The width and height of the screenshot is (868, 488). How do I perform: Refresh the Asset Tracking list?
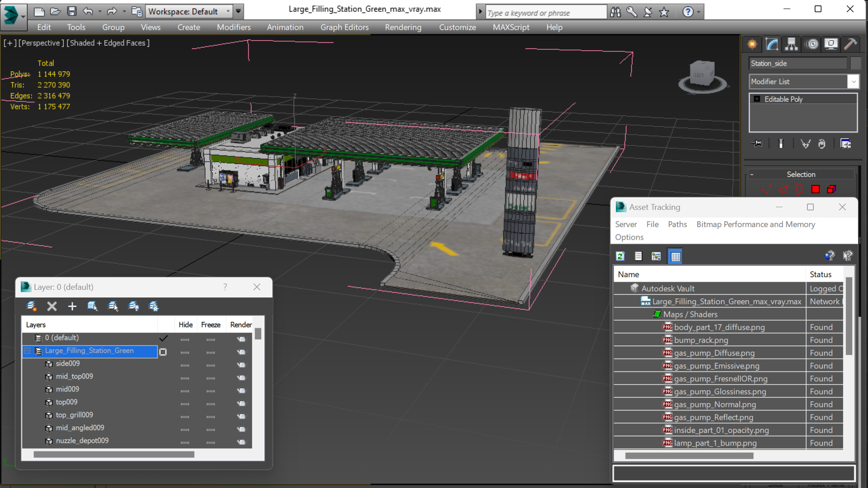tap(620, 256)
